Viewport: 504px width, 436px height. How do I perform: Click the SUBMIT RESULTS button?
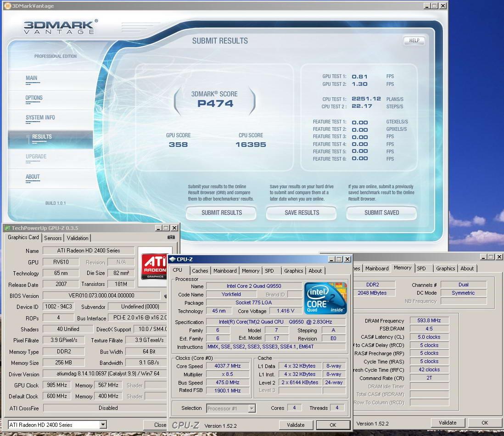(x=221, y=212)
